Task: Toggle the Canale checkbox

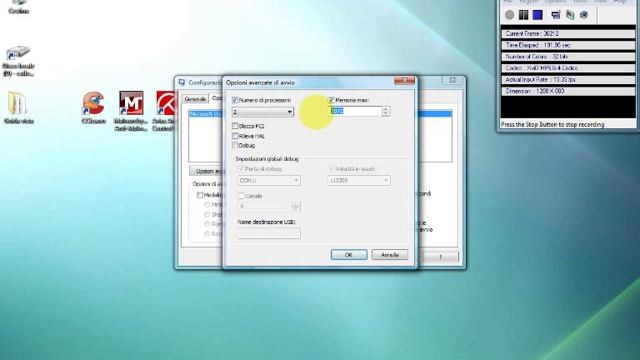Action: coord(241,196)
